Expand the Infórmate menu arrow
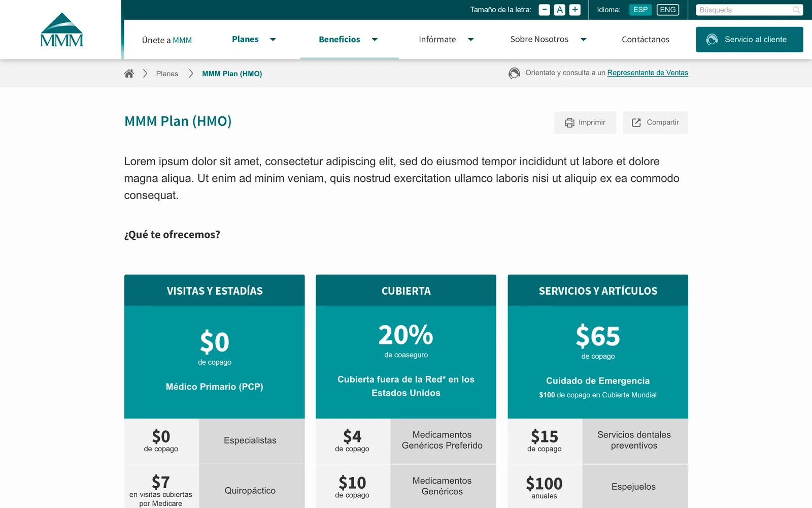 point(470,40)
